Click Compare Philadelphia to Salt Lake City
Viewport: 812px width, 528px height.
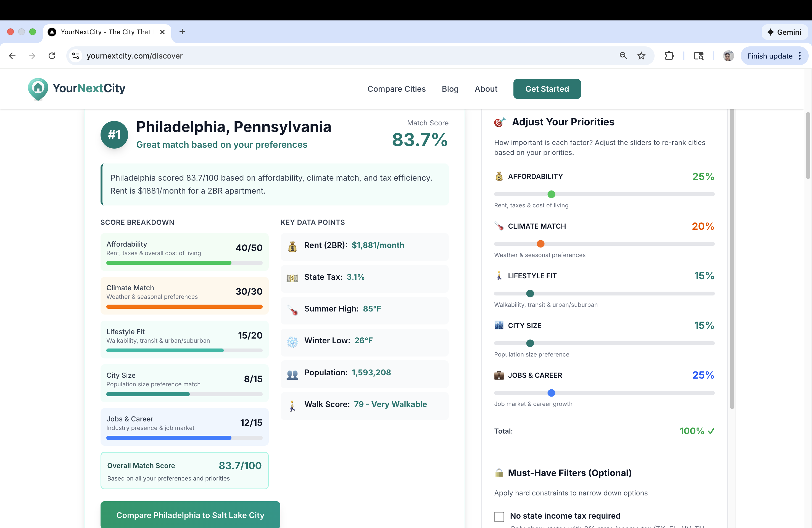(x=190, y=515)
